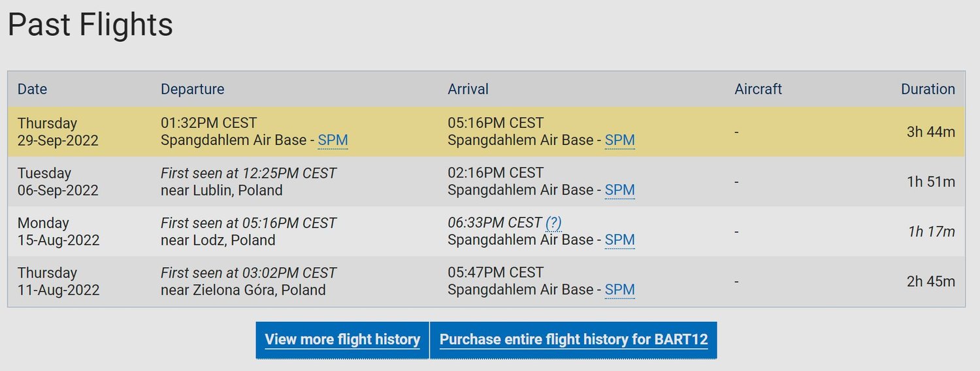Select the Thursday 11-Aug-2022 flight row date

[58, 281]
